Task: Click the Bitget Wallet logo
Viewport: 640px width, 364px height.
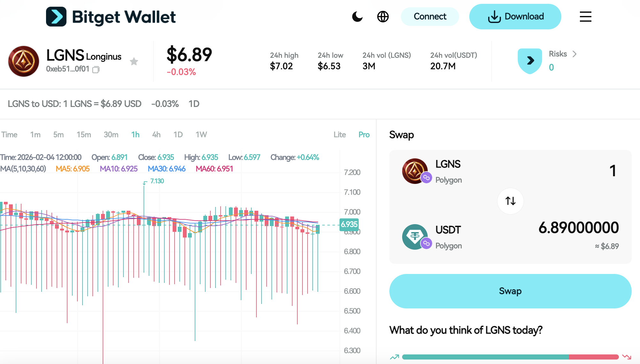Action: point(111,17)
